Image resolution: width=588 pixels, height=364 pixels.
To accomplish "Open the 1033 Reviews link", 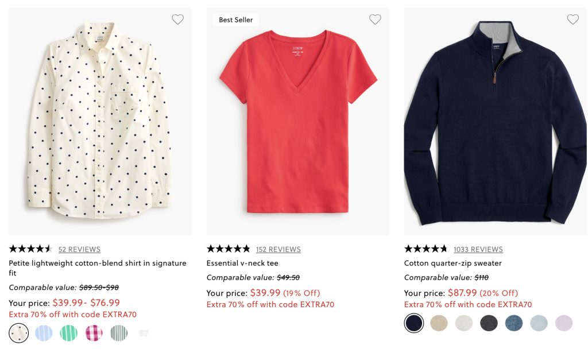I will (x=478, y=249).
